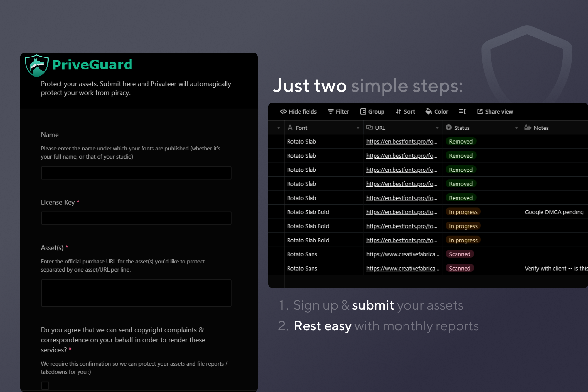Screen dimensions: 588x392
Task: Select first 'Rotato Slab' font cell
Action: (x=323, y=142)
